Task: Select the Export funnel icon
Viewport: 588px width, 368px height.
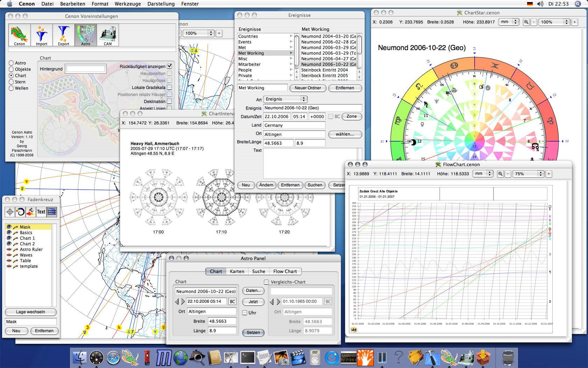Action: (63, 35)
